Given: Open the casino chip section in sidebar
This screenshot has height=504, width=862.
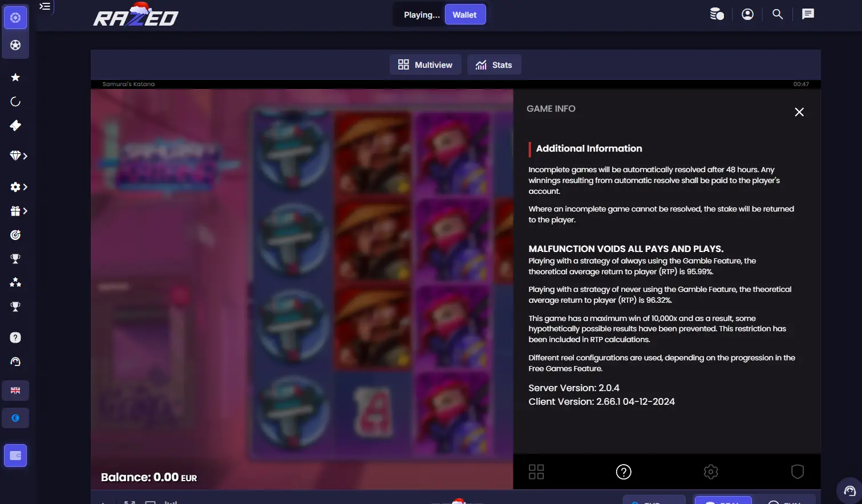Looking at the screenshot, I should 15,18.
